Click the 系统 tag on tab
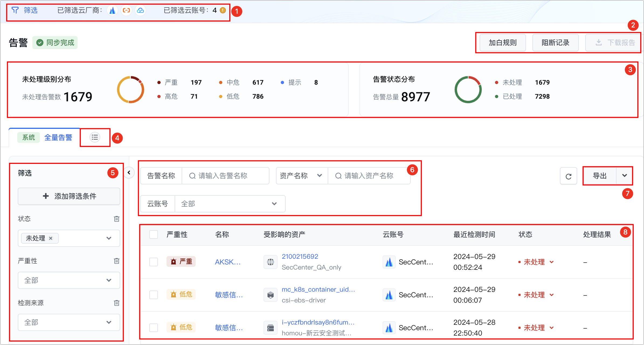This screenshot has height=345, width=644. tap(29, 137)
